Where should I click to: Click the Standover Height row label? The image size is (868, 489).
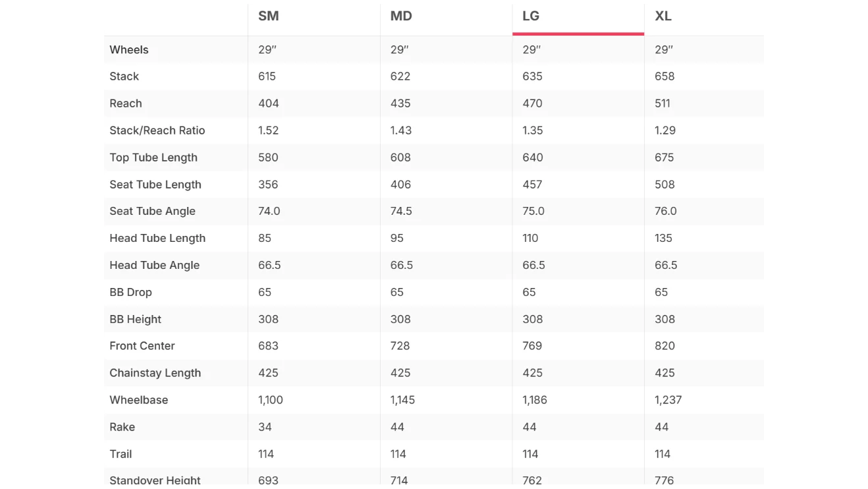pyautogui.click(x=155, y=480)
